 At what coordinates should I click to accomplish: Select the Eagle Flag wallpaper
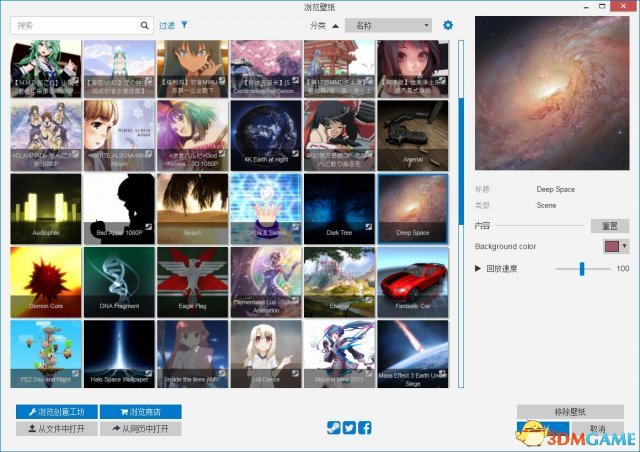192,282
